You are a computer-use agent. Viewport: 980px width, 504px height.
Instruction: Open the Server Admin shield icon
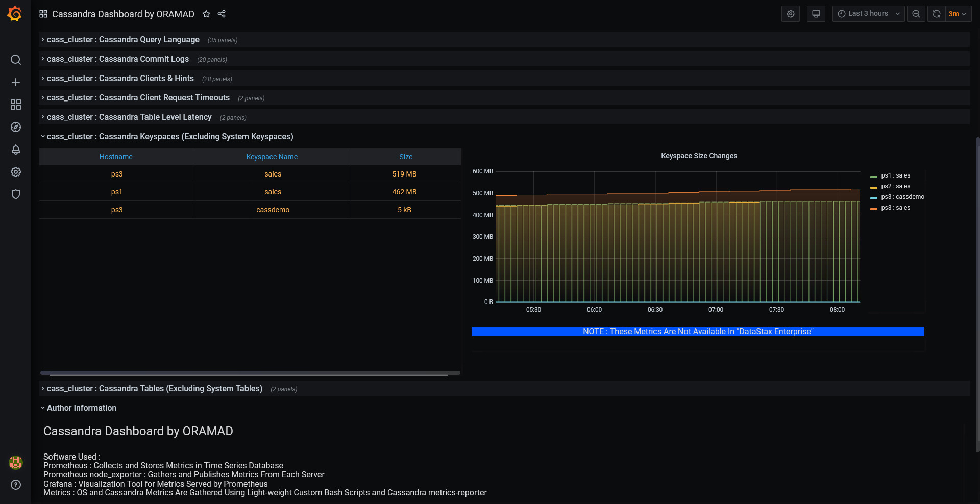(16, 194)
